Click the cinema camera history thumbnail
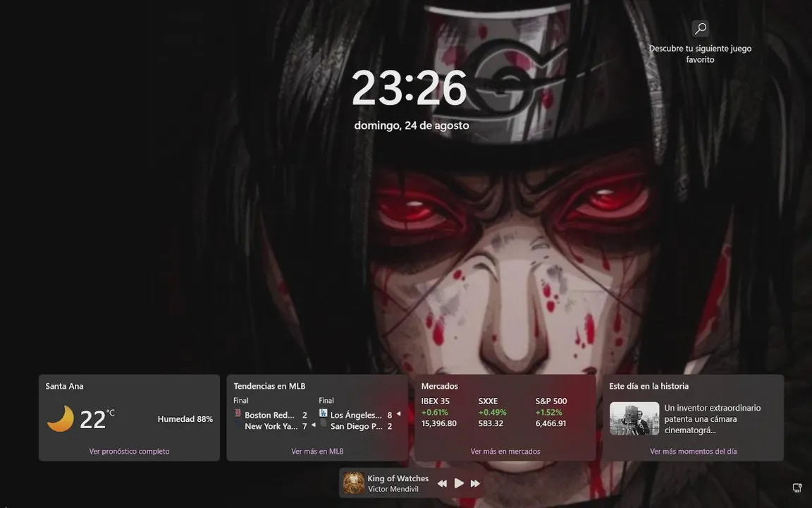Viewport: 812px width, 508px height. (x=634, y=418)
